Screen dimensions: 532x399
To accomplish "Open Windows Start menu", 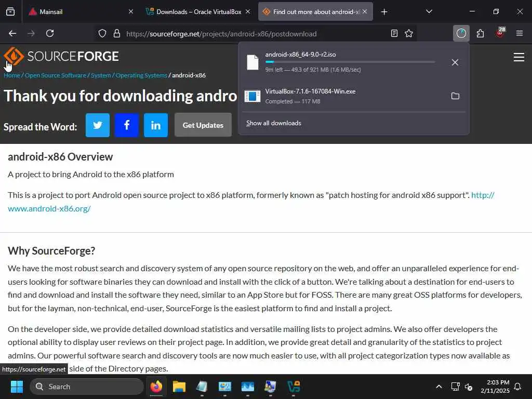I will [x=17, y=387].
